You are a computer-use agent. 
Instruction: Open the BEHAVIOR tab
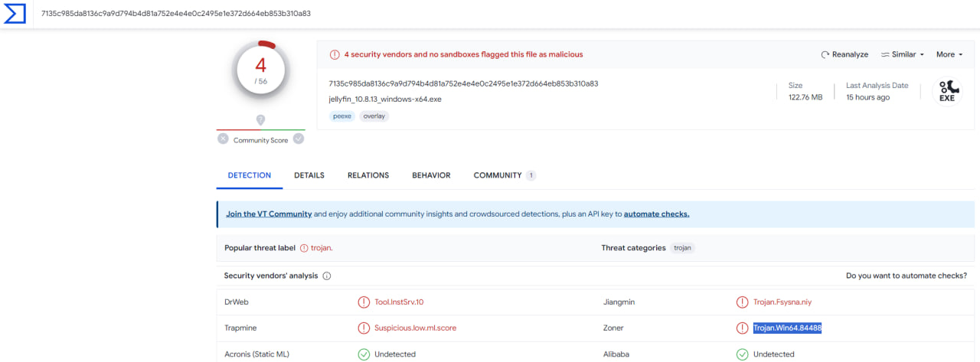[x=431, y=175]
